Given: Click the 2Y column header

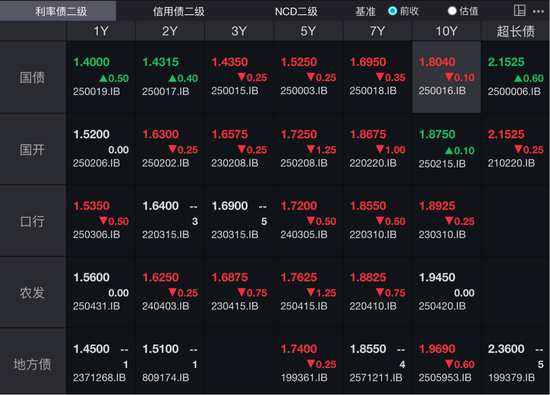Looking at the screenshot, I should tap(170, 31).
